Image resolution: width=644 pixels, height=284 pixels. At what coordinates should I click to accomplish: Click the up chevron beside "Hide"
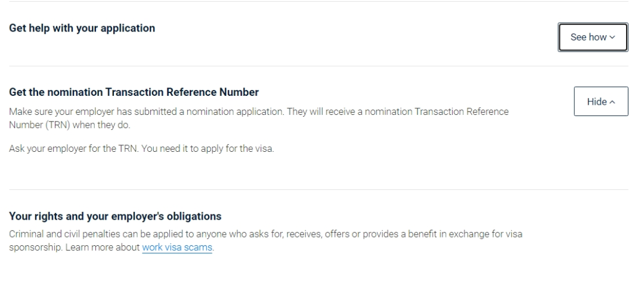tap(612, 102)
